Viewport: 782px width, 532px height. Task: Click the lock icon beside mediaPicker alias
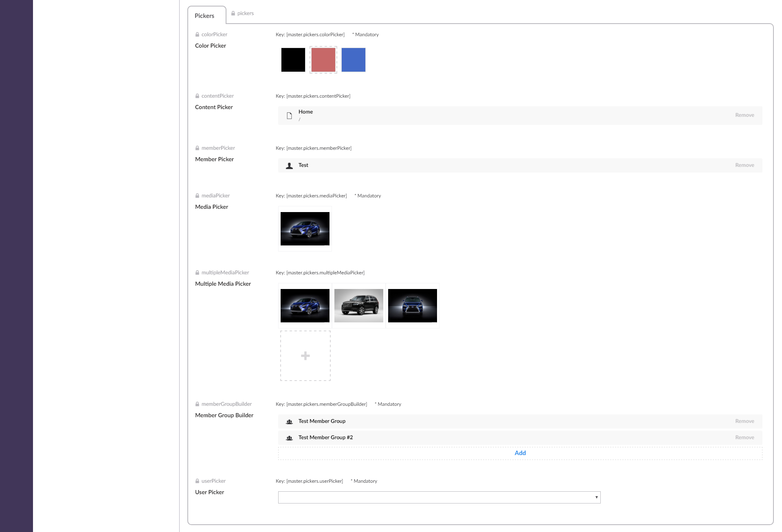click(197, 196)
